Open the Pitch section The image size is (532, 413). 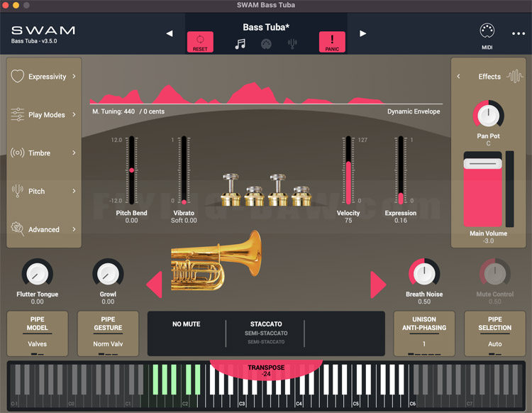(44, 191)
